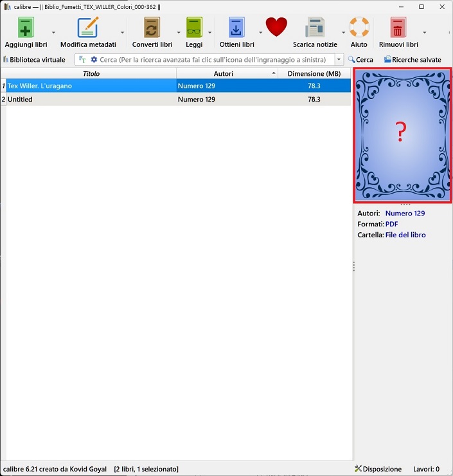Click the calibre title bar app icon
Screen dimensions: 453x476
tap(8, 6)
